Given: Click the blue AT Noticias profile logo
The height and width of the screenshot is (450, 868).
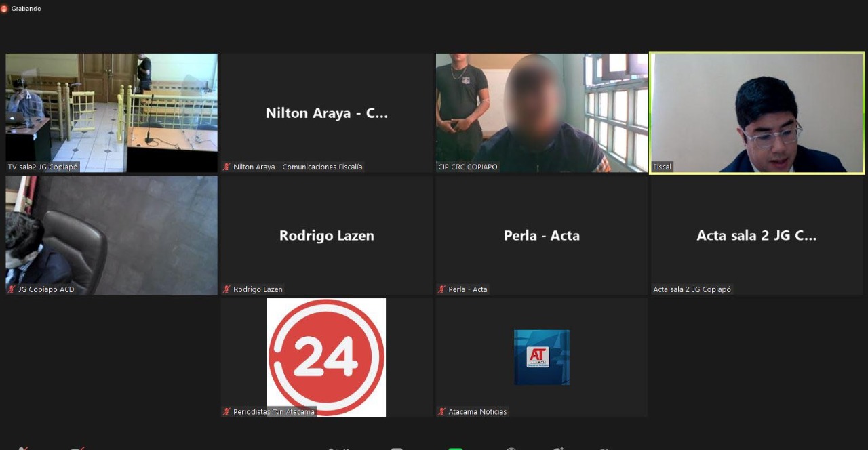Looking at the screenshot, I should tap(541, 357).
